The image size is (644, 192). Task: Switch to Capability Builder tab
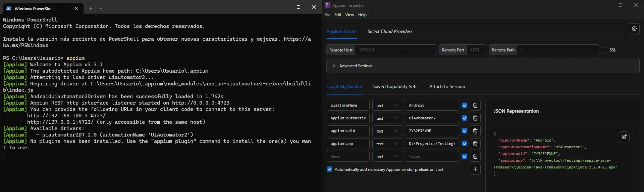[344, 86]
